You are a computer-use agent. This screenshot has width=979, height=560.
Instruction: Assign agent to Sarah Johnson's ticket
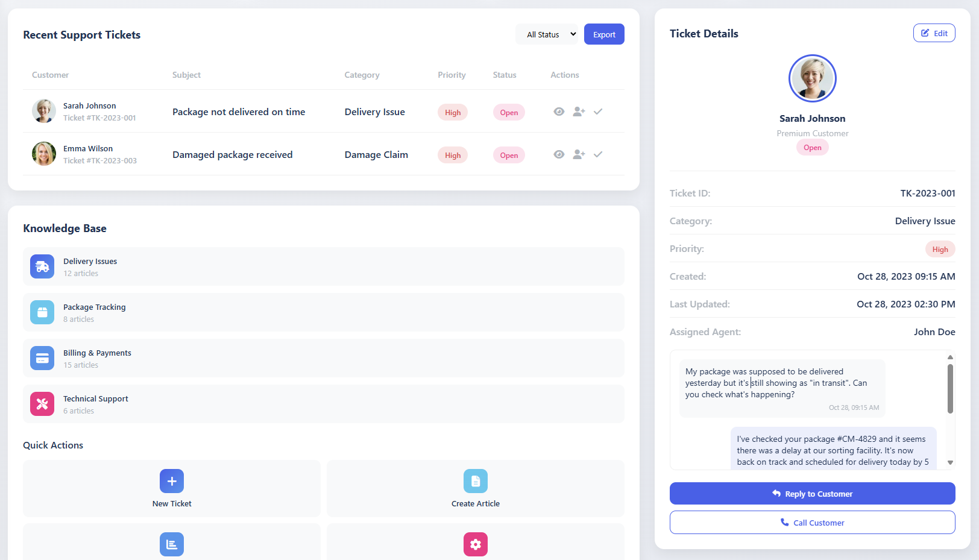(x=579, y=112)
